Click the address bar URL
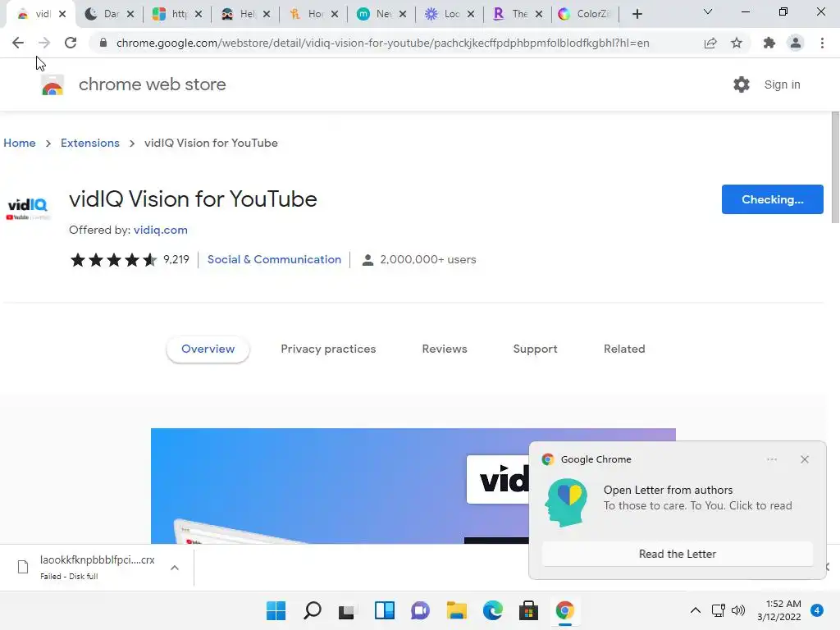Viewport: 840px width, 630px height. (382, 43)
